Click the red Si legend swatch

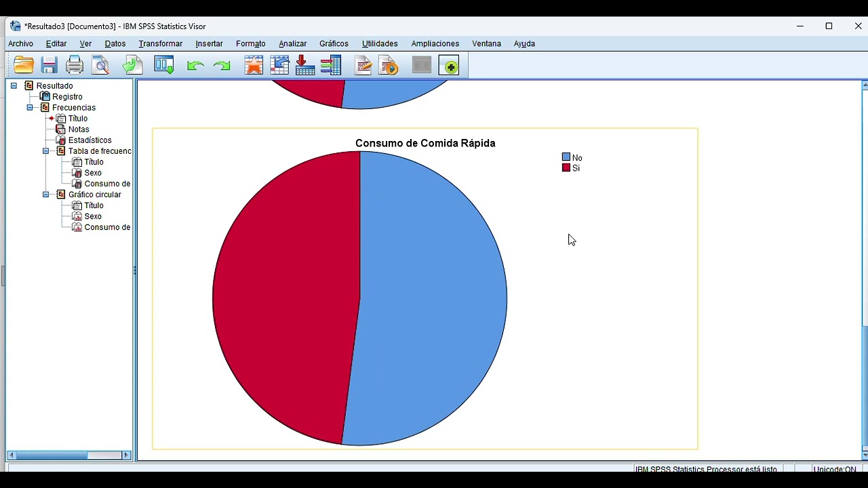pos(566,167)
